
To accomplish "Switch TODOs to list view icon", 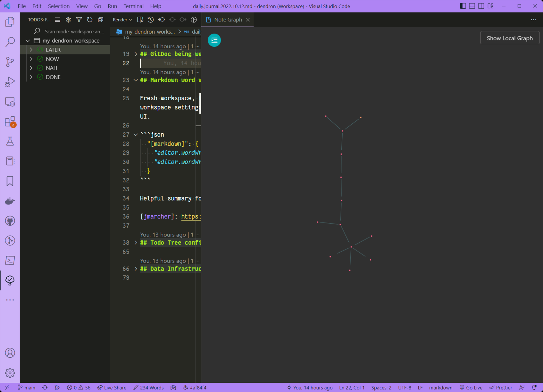I will (x=57, y=20).
